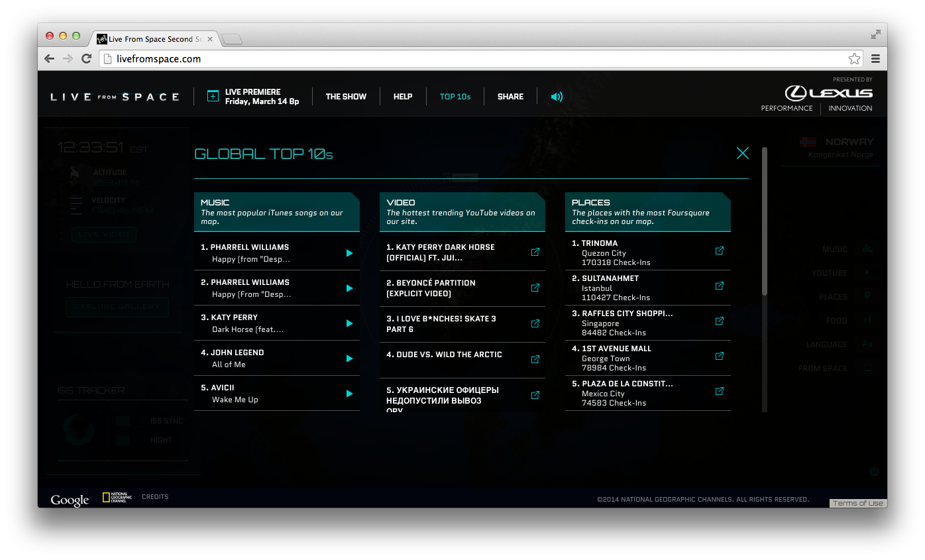Open Skate 3 Part 6 video link icon

pyautogui.click(x=535, y=323)
